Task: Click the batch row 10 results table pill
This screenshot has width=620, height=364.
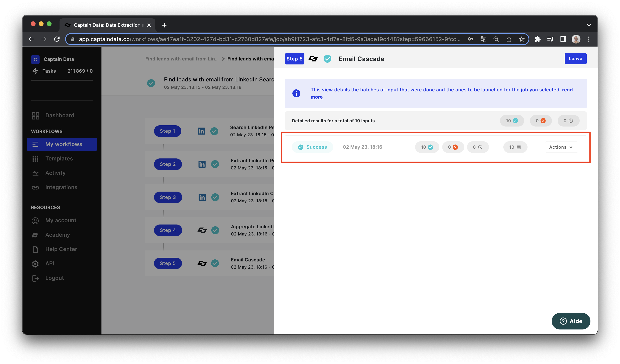Action: 515,147
